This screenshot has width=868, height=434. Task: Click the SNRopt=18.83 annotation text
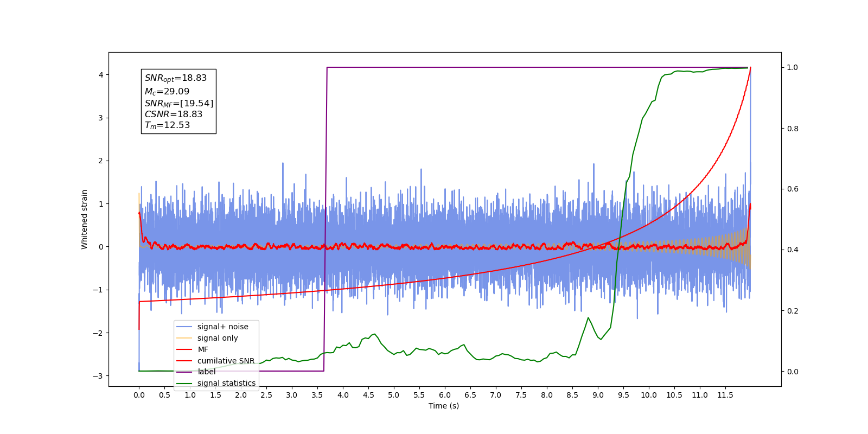(176, 78)
